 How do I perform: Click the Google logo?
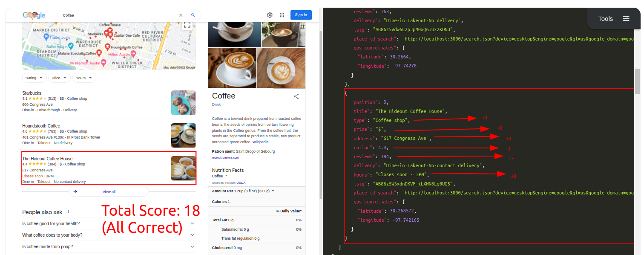coord(34,15)
